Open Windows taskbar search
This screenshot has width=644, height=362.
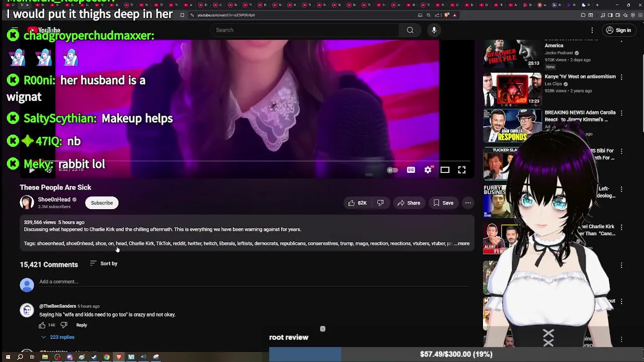[20, 357]
